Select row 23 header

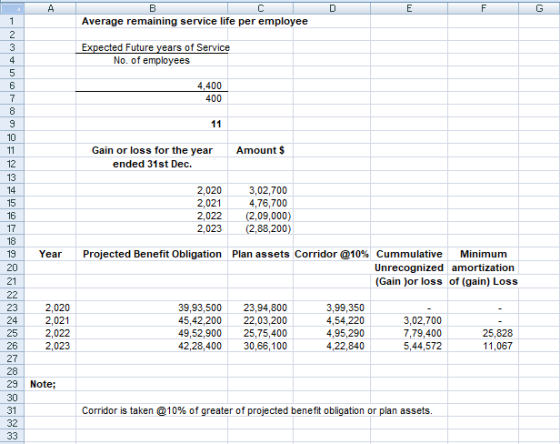[x=12, y=308]
